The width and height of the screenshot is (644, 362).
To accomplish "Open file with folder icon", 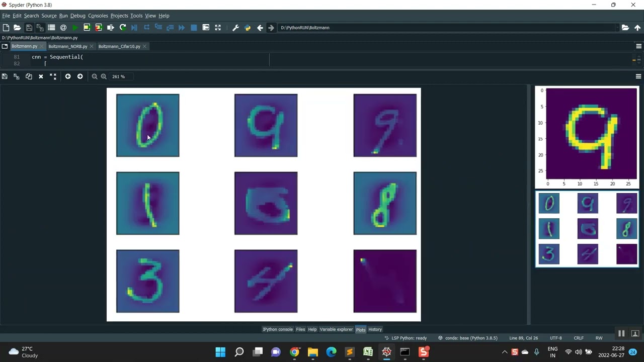I will point(17,28).
